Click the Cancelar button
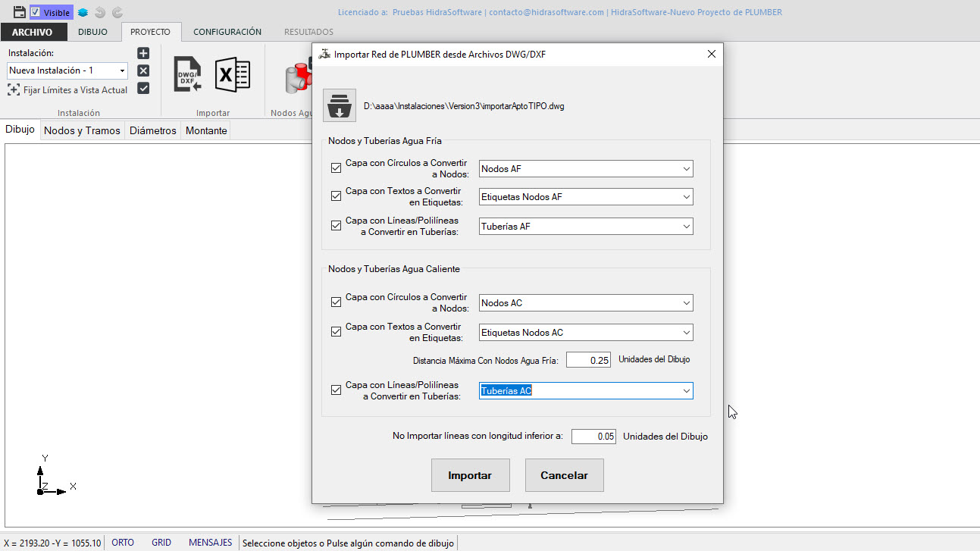980x551 pixels. point(564,475)
